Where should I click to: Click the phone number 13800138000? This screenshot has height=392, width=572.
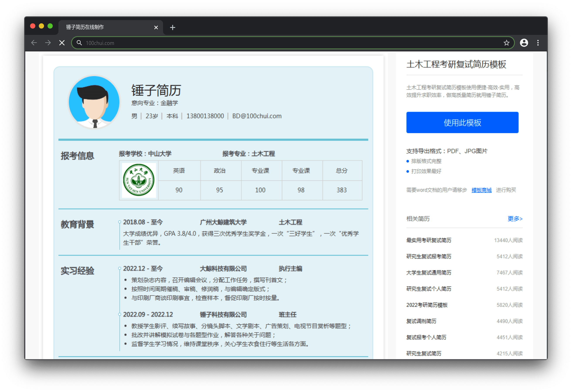coord(205,116)
